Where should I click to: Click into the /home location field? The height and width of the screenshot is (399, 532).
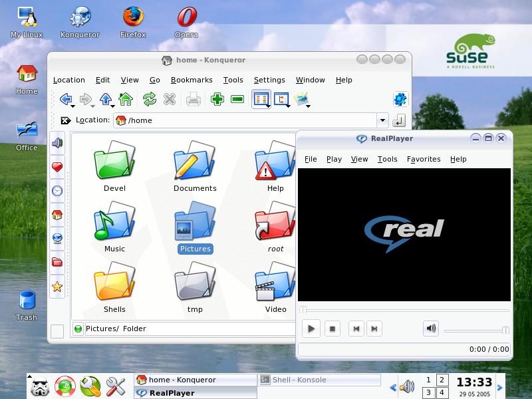point(245,120)
